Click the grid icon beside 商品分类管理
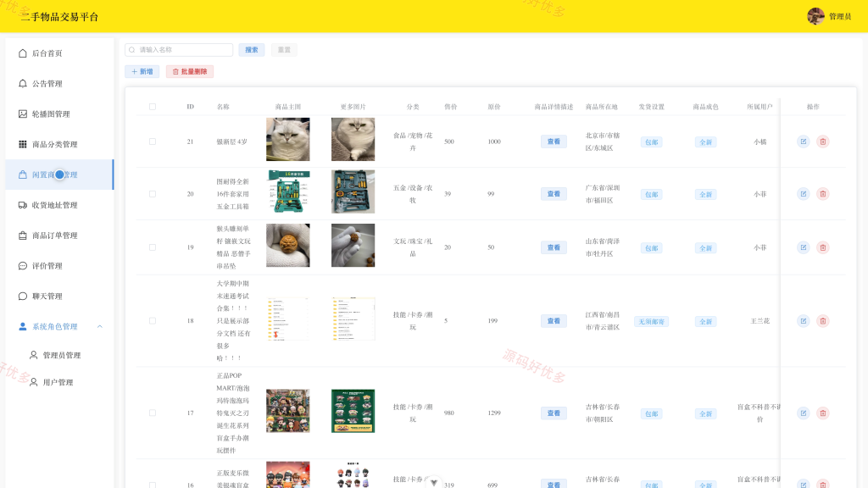The width and height of the screenshot is (868, 488). [23, 144]
